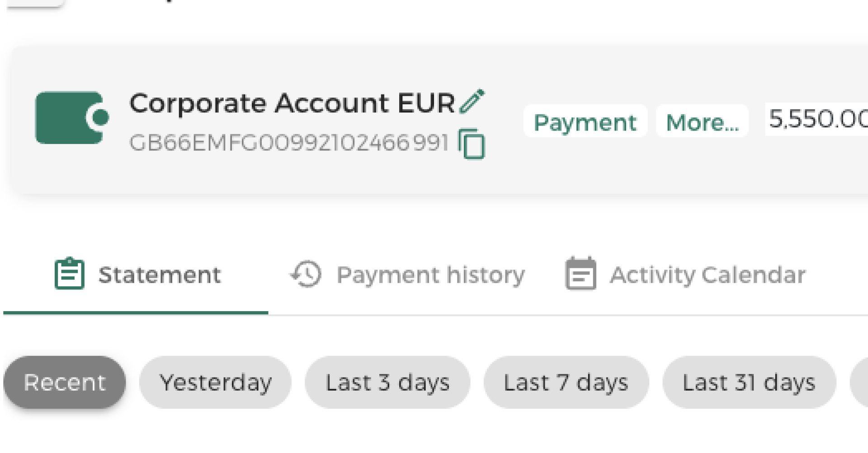The width and height of the screenshot is (868, 453).
Task: Open the More... options
Action: [x=702, y=121]
